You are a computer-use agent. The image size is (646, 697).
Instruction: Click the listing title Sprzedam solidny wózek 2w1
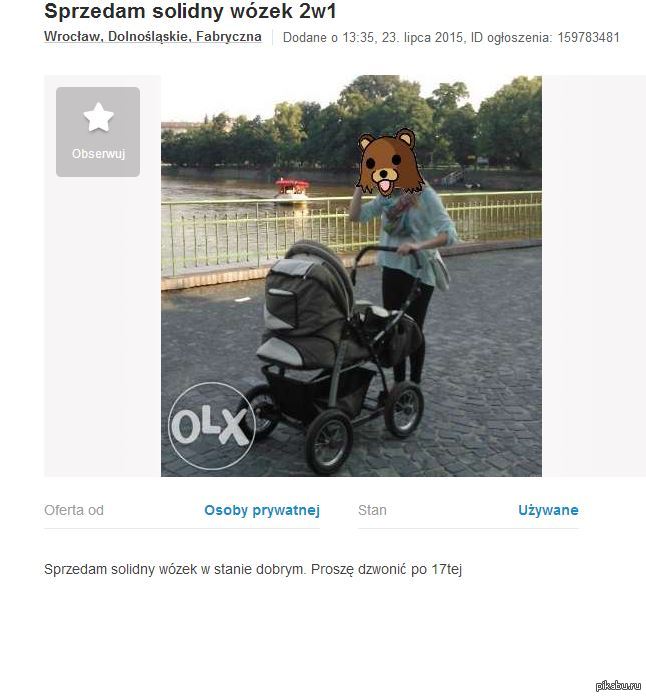190,11
